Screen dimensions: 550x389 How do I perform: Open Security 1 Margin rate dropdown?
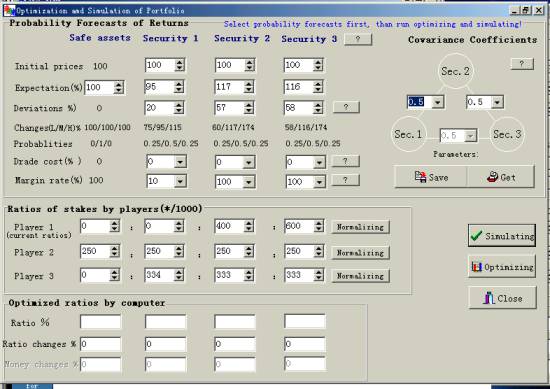pos(180,181)
